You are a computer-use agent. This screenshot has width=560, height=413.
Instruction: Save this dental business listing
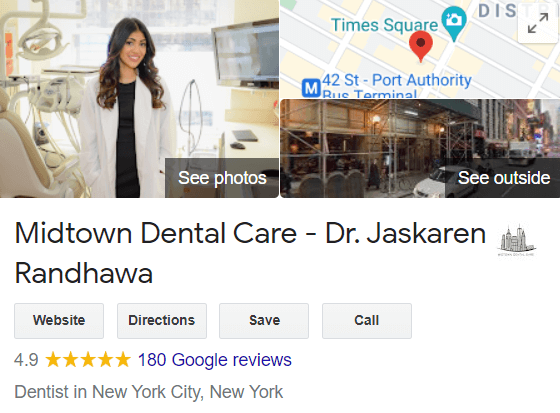(x=264, y=321)
